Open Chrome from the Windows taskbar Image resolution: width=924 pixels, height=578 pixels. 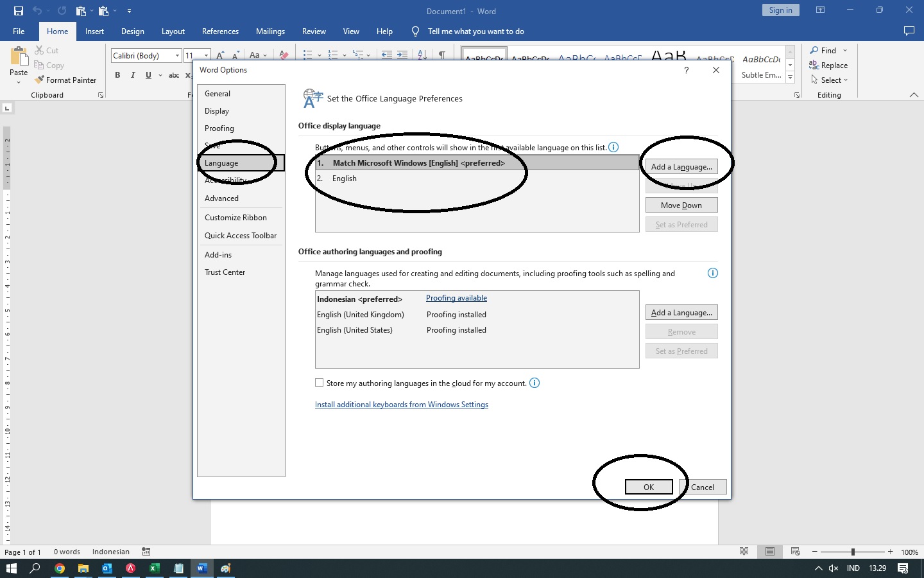point(59,568)
